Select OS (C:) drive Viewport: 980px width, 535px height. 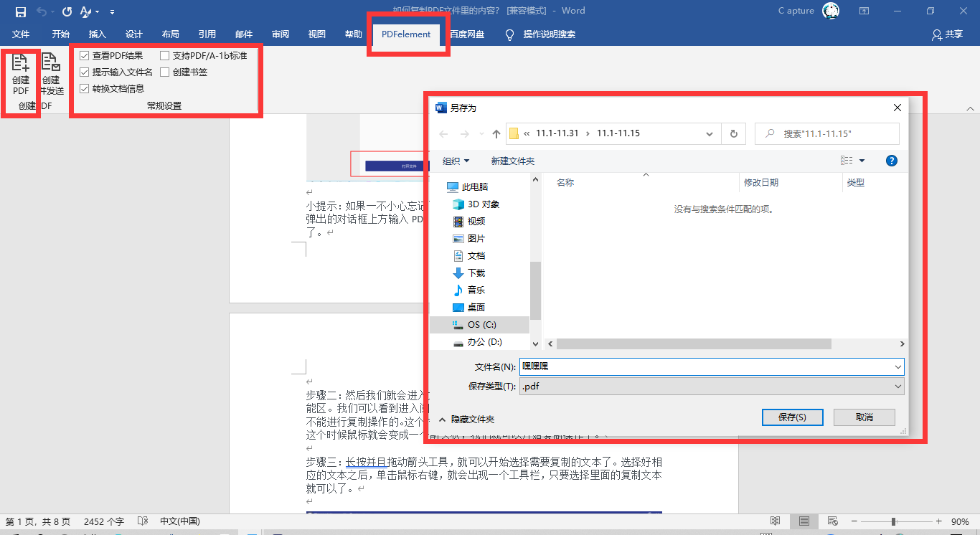pos(479,324)
